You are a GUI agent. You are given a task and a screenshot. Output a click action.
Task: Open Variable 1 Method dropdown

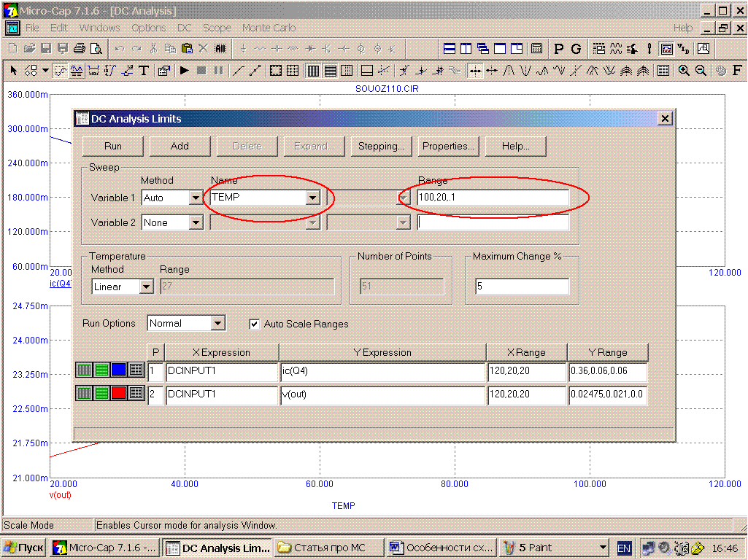[195, 198]
